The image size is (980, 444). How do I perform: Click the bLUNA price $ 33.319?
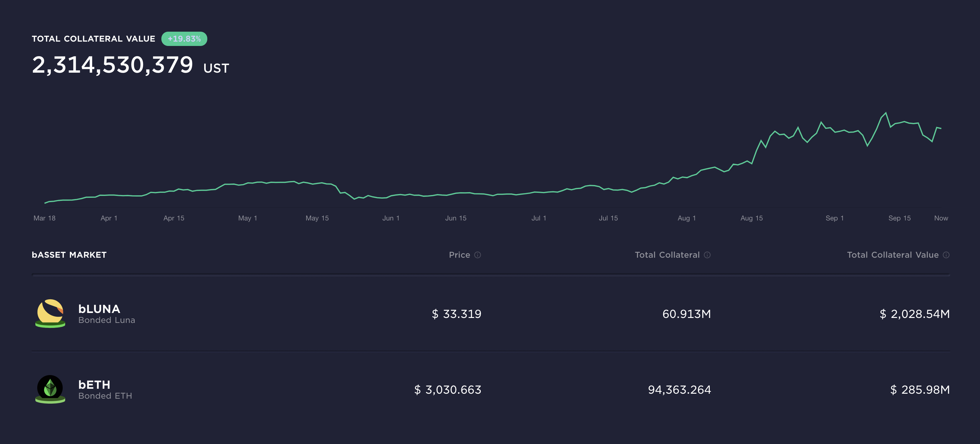click(x=456, y=314)
